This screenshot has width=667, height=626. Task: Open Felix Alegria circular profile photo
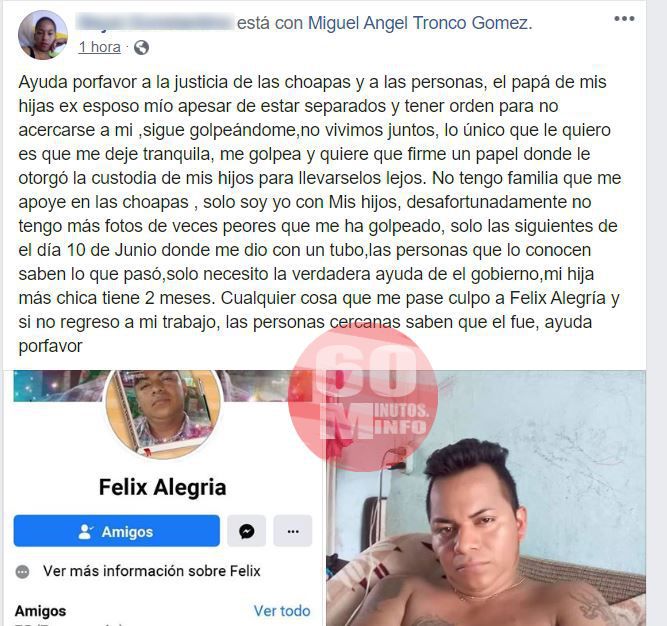[x=163, y=412]
